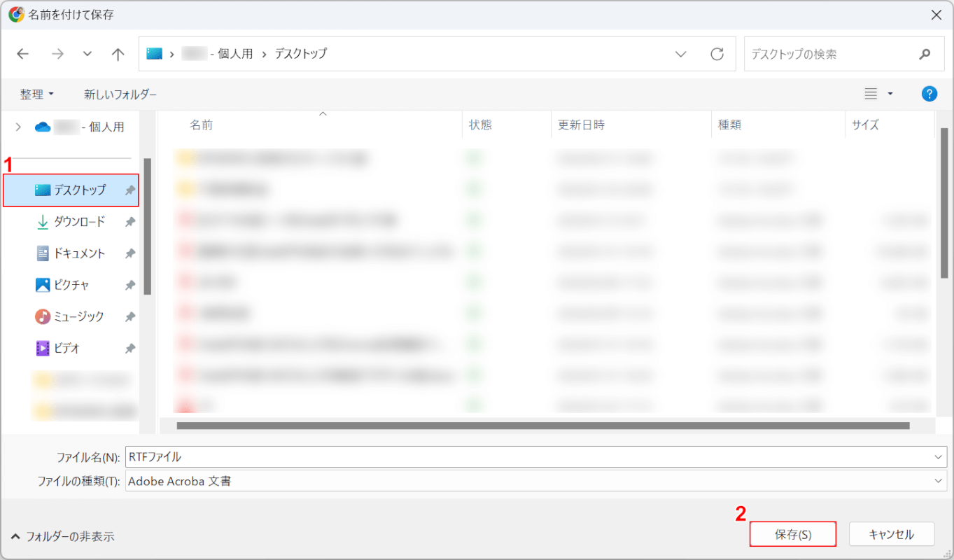Click the pin icon beside デスクトップ

tap(129, 190)
